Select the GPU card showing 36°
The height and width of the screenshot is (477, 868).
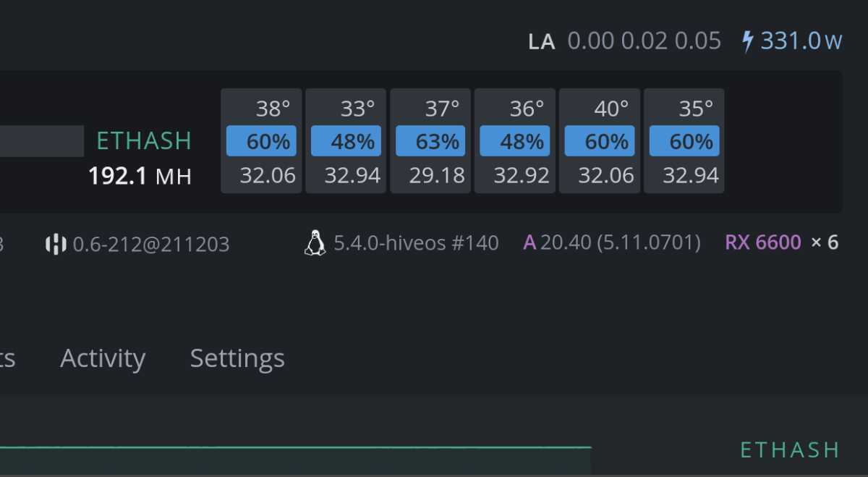(x=516, y=141)
